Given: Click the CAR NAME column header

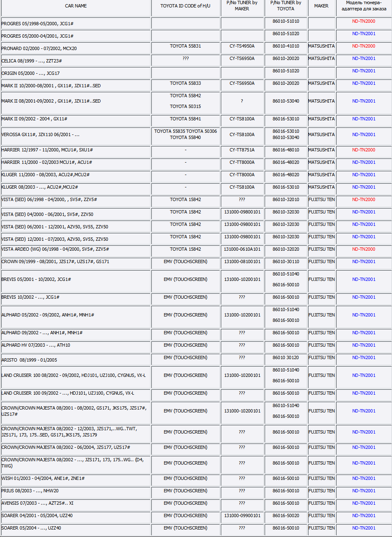Looking at the screenshot, I should [76, 6].
